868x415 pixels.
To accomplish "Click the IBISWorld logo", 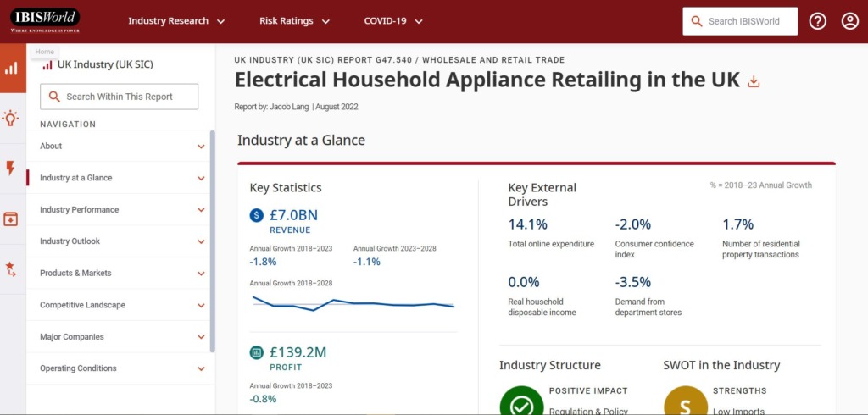I will pyautogui.click(x=45, y=20).
